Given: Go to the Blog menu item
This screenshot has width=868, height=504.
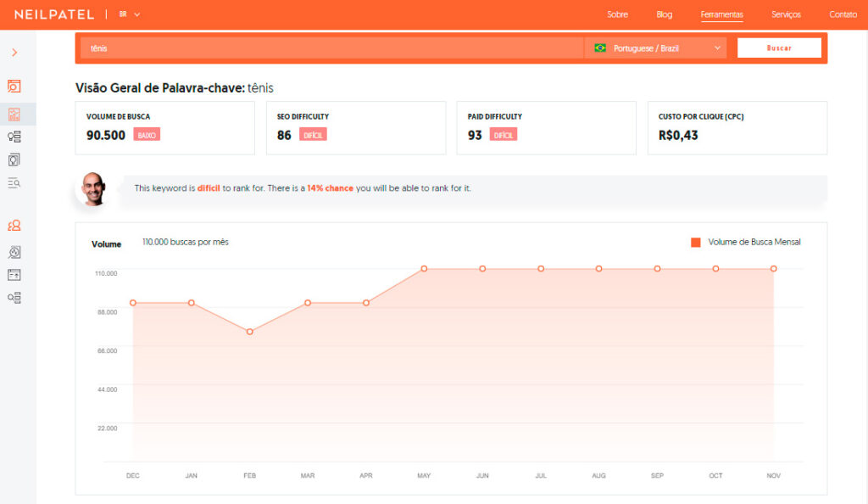Looking at the screenshot, I should (x=665, y=14).
